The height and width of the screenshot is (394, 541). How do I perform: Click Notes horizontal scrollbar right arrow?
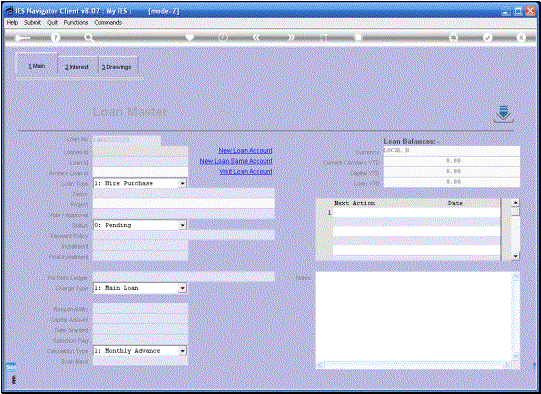tap(507, 365)
